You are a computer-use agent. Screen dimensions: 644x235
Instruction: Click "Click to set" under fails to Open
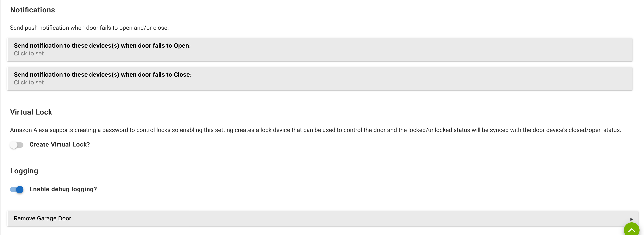29,53
